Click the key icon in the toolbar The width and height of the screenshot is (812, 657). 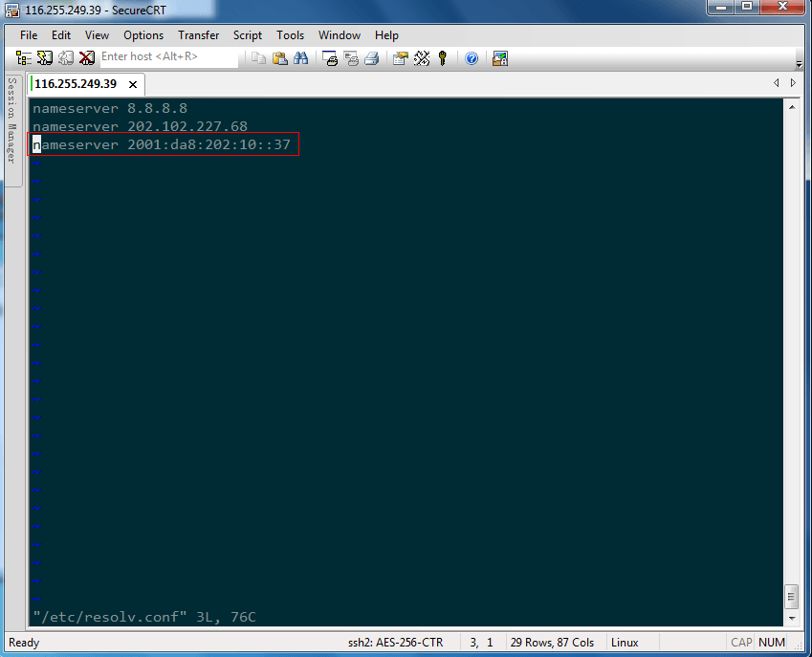[x=443, y=57]
